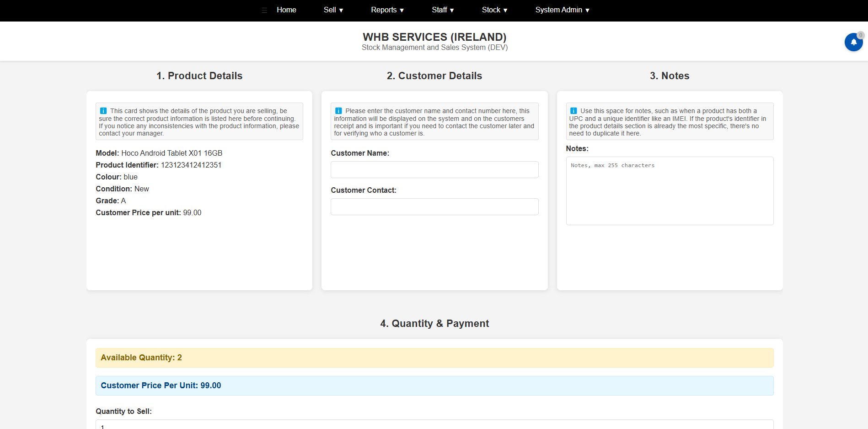Click the info icon in Notes card
Screen dimensions: 868x429
click(573, 111)
